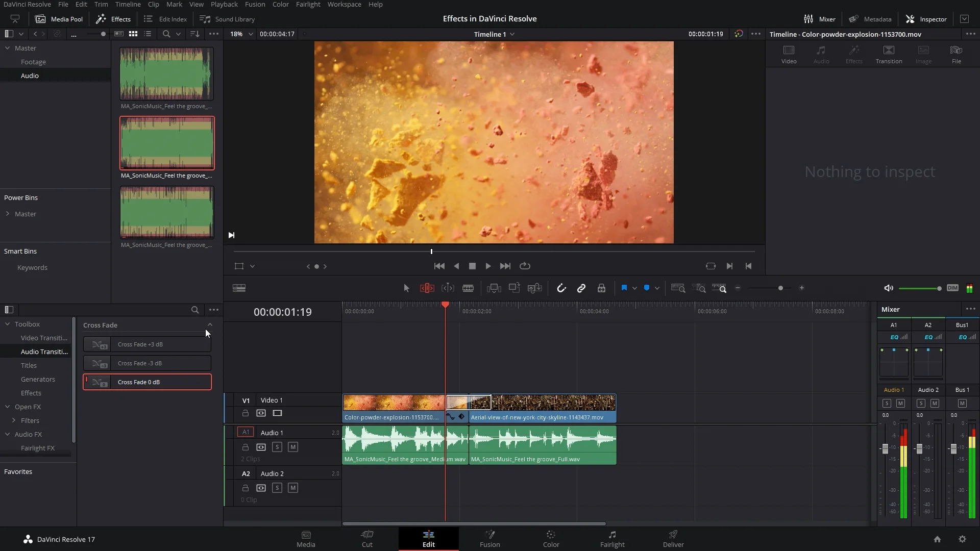Select the Cross Fade -3 dB transition
This screenshot has height=551, width=980.
pyautogui.click(x=147, y=363)
